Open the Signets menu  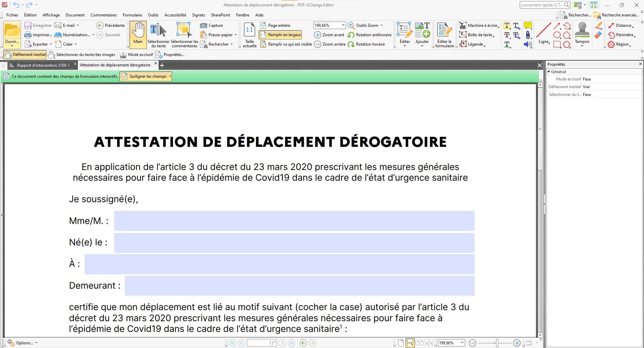(x=199, y=15)
